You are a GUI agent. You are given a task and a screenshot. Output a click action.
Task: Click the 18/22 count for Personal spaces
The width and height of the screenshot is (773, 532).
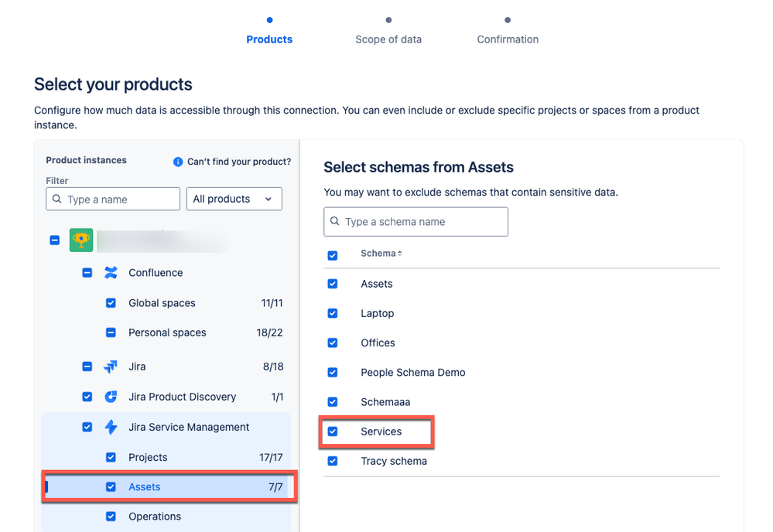[x=270, y=332]
